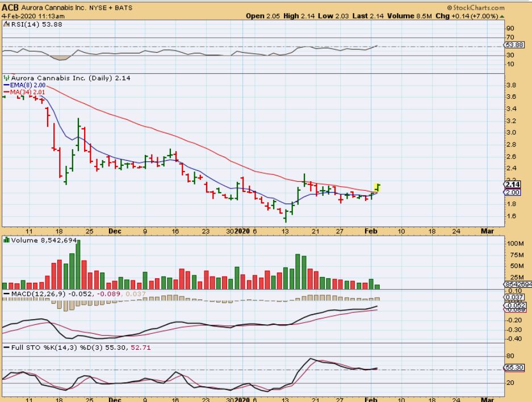Click the ACB ticker symbol in the header

click(10, 7)
